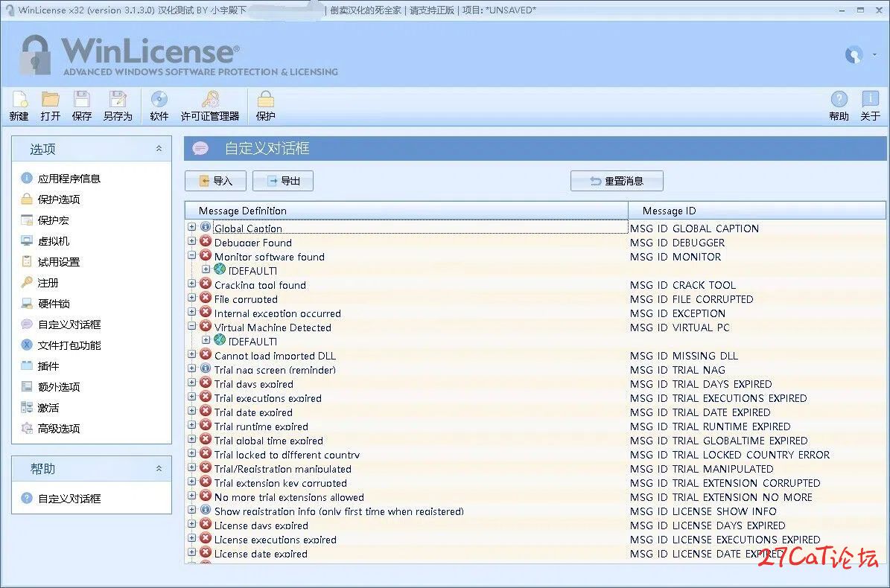Click the MSG ID CRACK TOOL cell
Viewport: 890px width, 588px height.
(x=682, y=284)
